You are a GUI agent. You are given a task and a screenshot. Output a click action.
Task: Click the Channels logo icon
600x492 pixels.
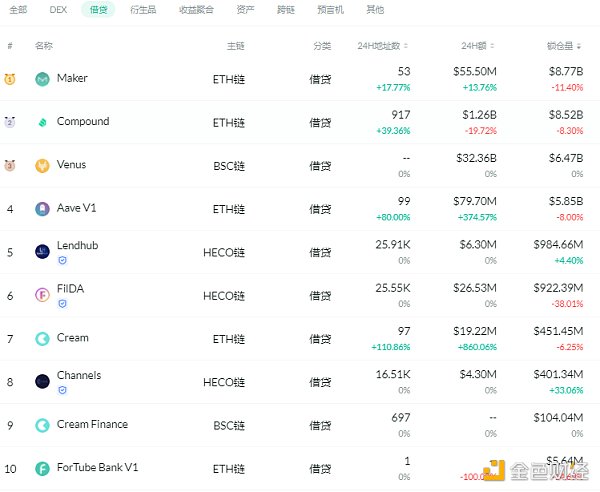[43, 381]
